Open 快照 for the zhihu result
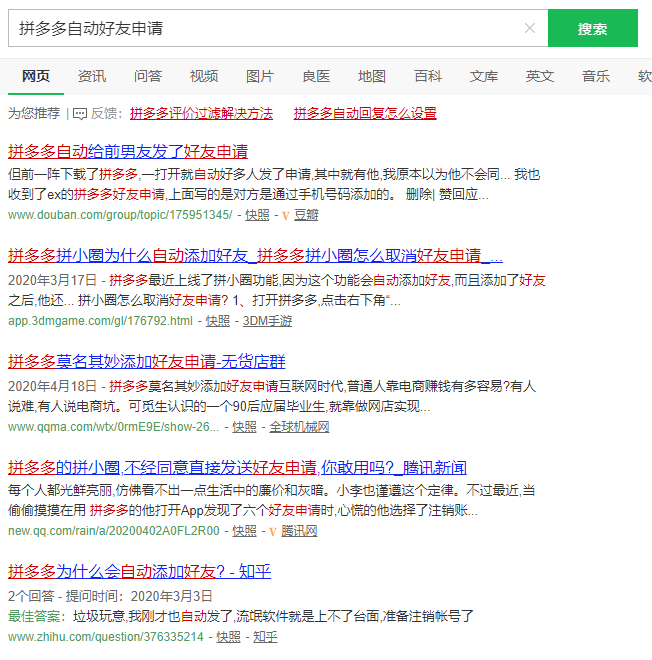Image resolution: width=652 pixels, height=660 pixels. pos(228,637)
